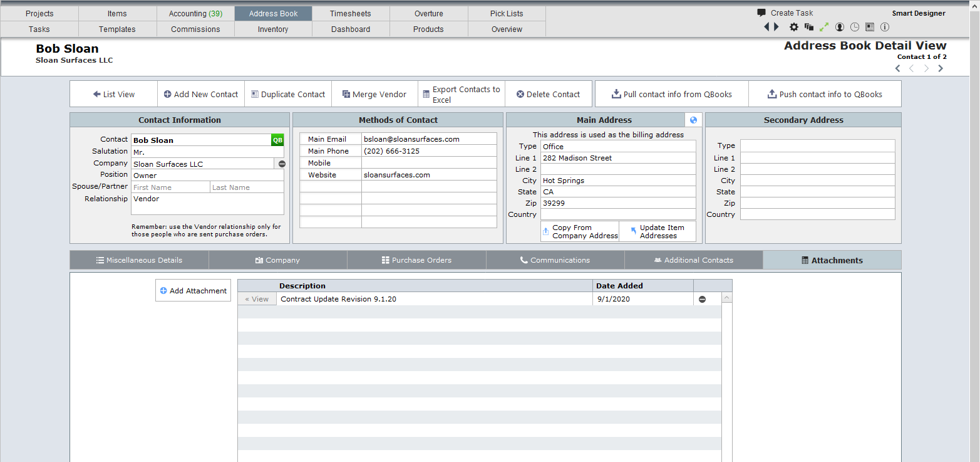Viewport: 980px width, 462px height.
Task: Click the Relationship field showing Vendor
Action: (x=207, y=204)
